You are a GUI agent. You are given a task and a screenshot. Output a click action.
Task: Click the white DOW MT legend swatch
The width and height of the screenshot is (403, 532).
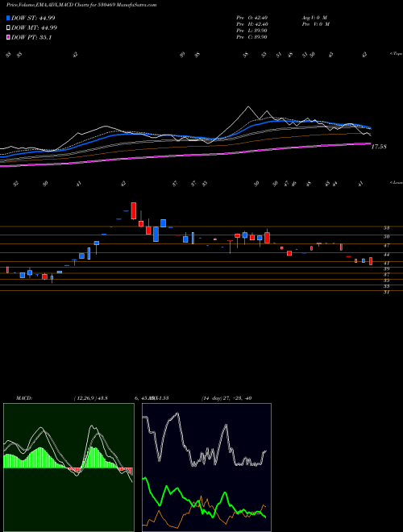(x=9, y=28)
